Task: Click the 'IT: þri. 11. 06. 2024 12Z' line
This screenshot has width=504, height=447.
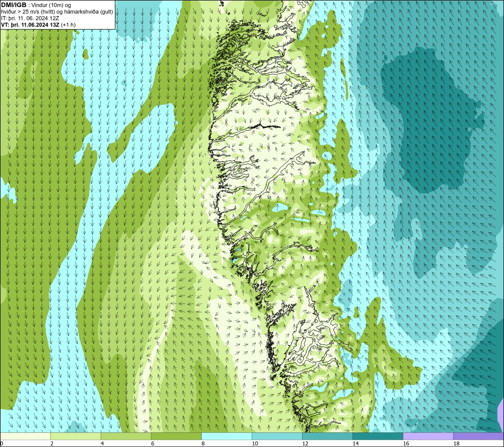Action: pos(30,18)
